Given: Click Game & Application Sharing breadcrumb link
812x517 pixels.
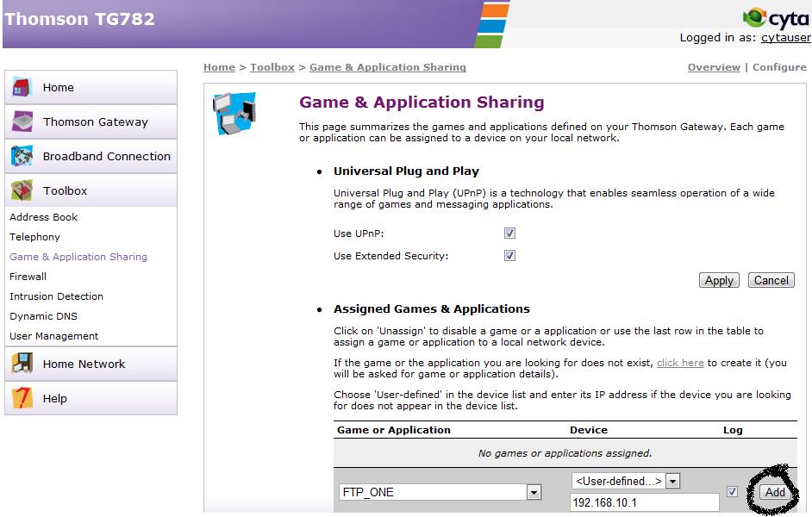Looking at the screenshot, I should (388, 67).
